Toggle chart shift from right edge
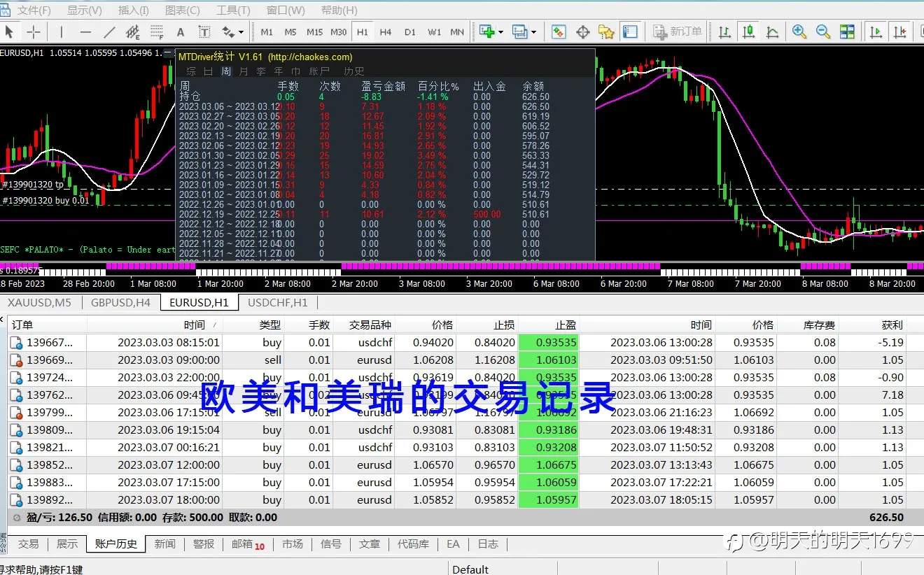The width and height of the screenshot is (924, 575). [900, 32]
